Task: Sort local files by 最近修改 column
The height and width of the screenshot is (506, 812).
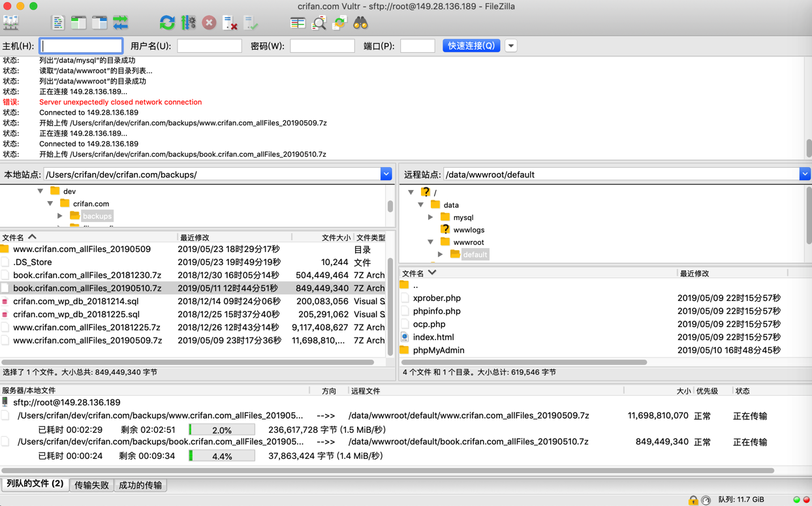Action: pos(234,238)
